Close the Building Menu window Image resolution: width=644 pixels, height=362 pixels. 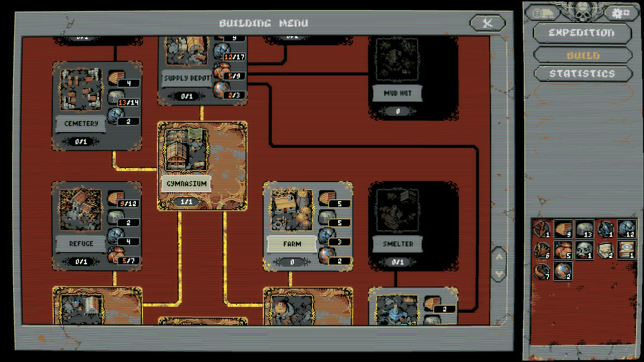coord(487,23)
